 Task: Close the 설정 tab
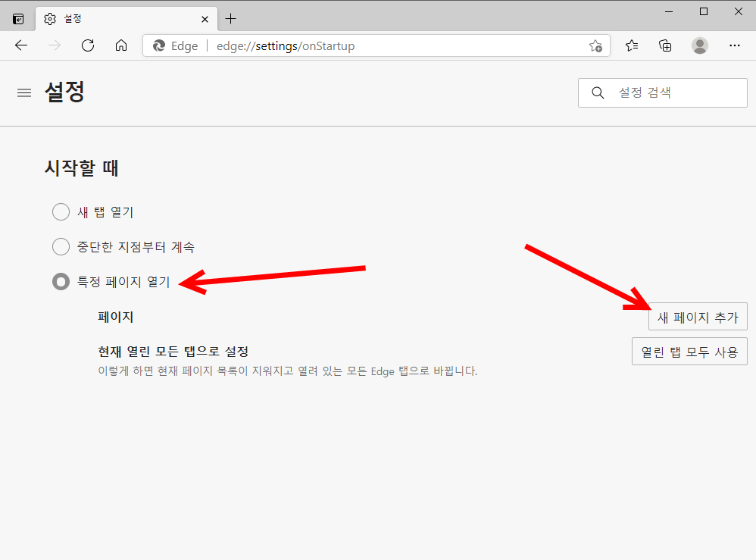tap(205, 19)
